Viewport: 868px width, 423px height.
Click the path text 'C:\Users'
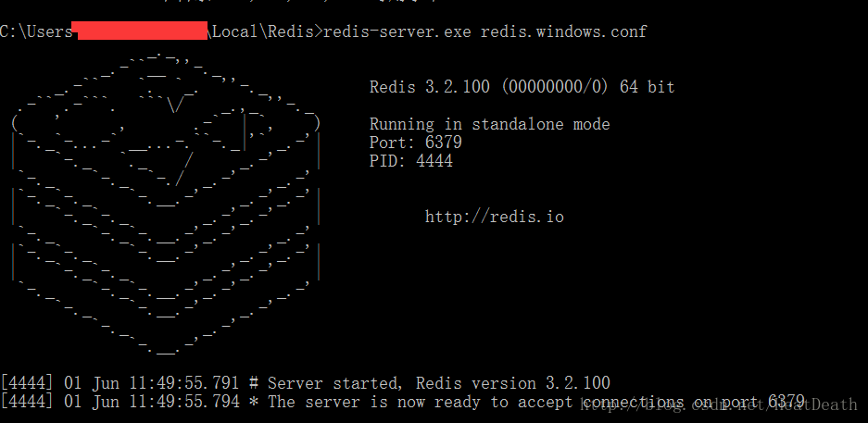(36, 31)
